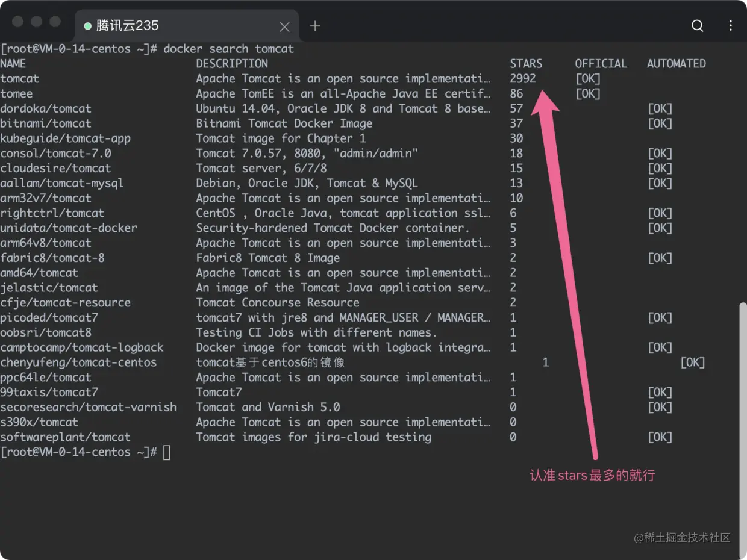This screenshot has height=560, width=747.
Task: Click the description 'Tomcat image for Chapter 1'
Action: 281,138
